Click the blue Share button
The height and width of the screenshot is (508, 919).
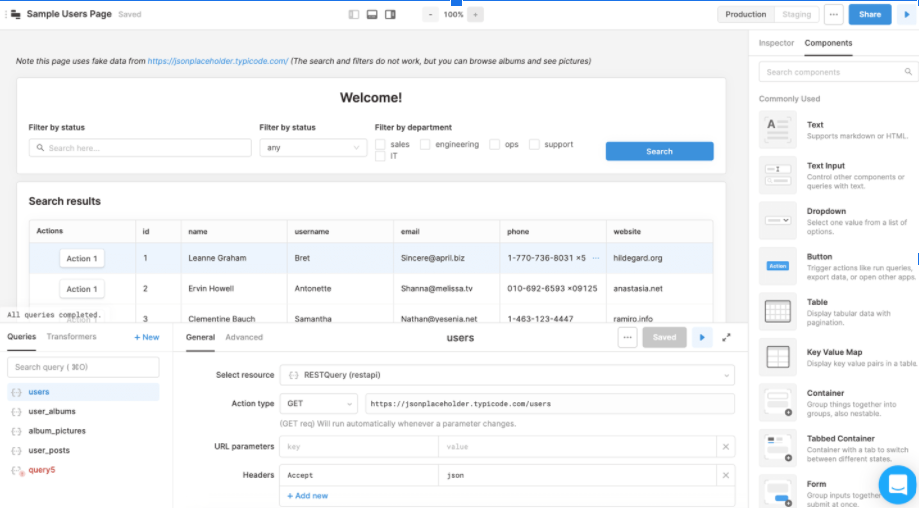pyautogui.click(x=869, y=14)
